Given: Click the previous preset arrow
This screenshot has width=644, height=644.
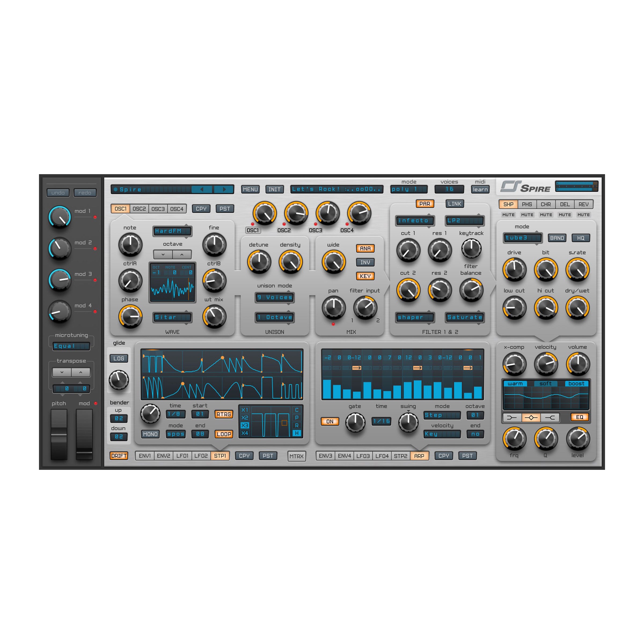Looking at the screenshot, I should tap(202, 189).
